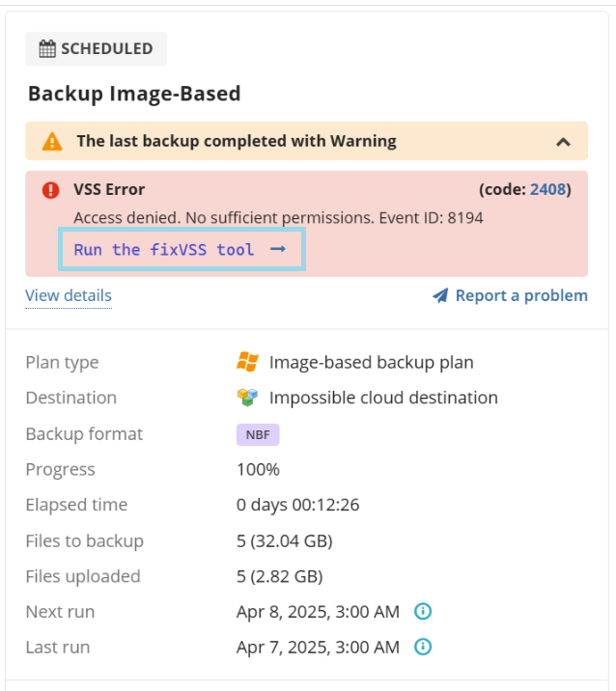Click the last backup Warning banner
Image resolution: width=616 pixels, height=691 pixels.
click(306, 141)
